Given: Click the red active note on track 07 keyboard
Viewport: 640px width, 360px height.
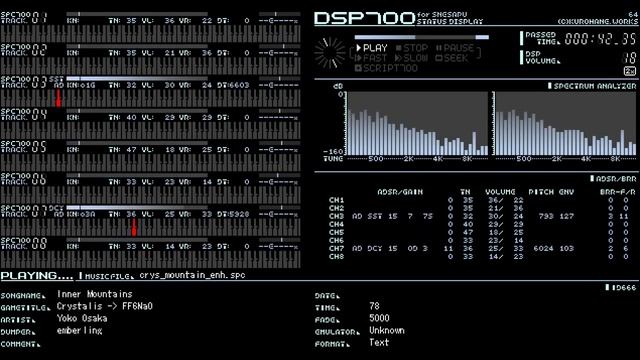Looking at the screenshot, I should coord(134,227).
